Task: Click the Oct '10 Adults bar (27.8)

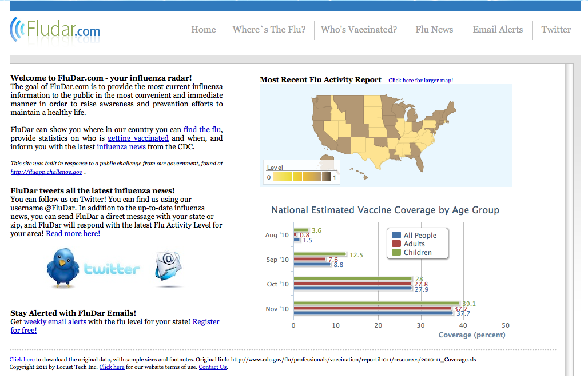Action: click(352, 284)
